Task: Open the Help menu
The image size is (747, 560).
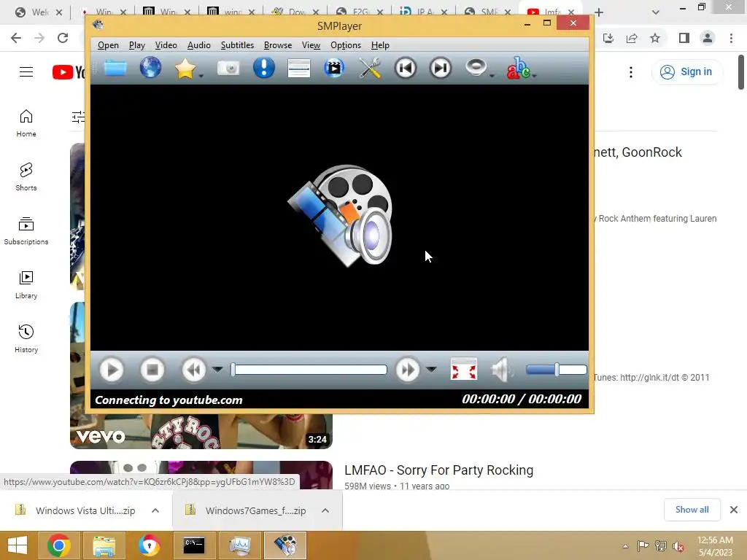Action: click(380, 45)
